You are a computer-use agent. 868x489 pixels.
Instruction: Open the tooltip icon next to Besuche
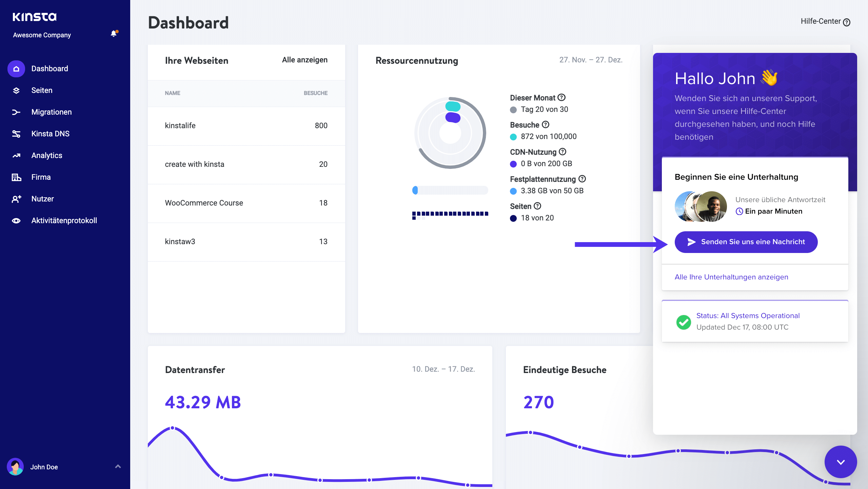(x=545, y=125)
